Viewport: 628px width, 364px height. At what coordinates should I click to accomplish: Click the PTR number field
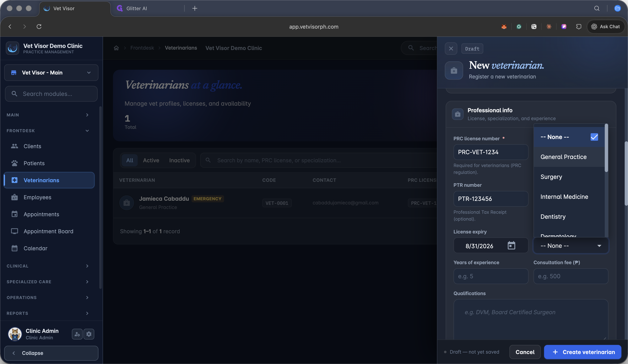(491, 198)
